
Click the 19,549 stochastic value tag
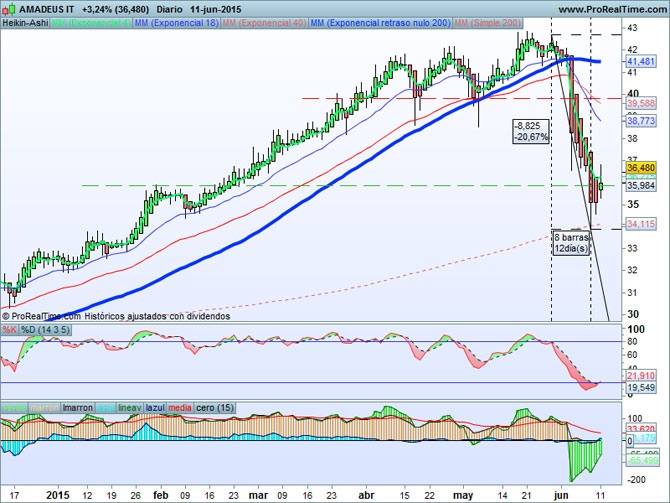(x=641, y=388)
